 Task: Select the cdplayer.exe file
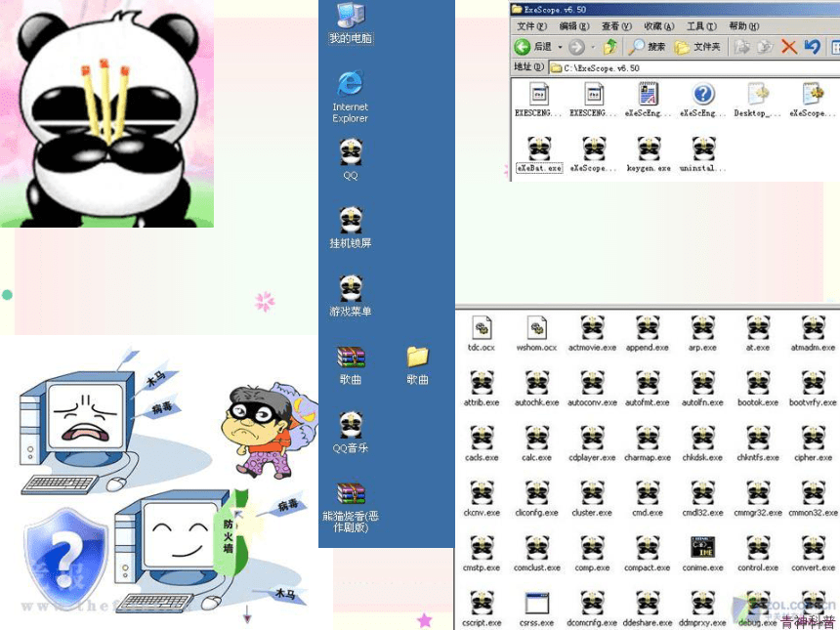coord(592,443)
